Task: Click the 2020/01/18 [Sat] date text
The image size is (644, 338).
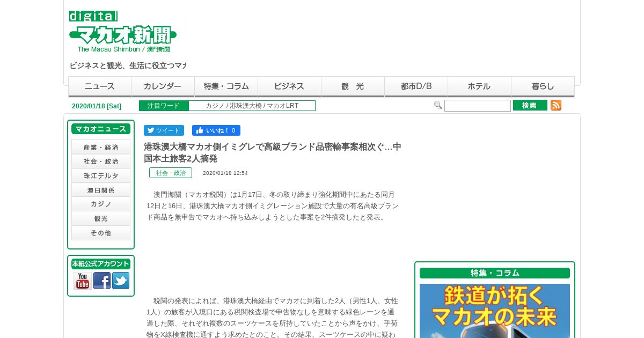Action: pyautogui.click(x=97, y=106)
